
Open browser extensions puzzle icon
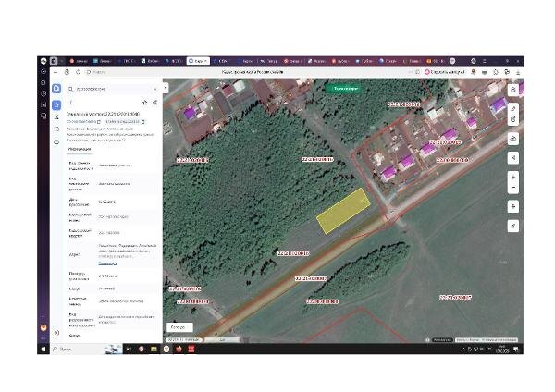pyautogui.click(x=496, y=72)
